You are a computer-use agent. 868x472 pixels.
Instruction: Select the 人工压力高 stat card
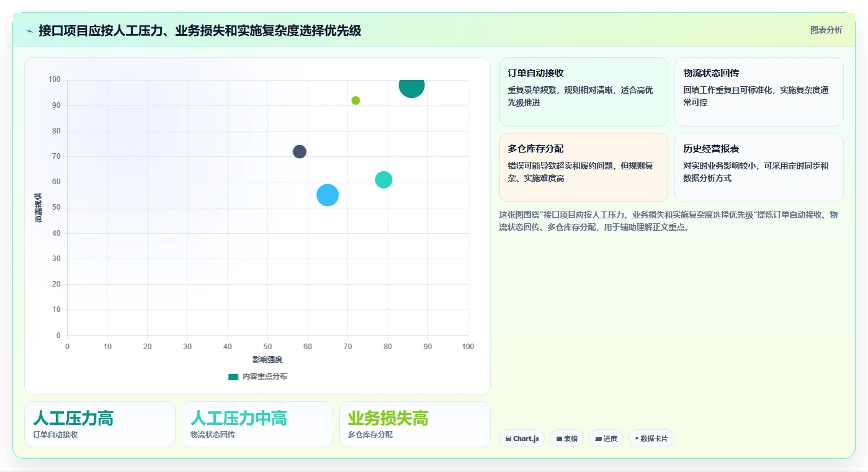click(x=100, y=424)
